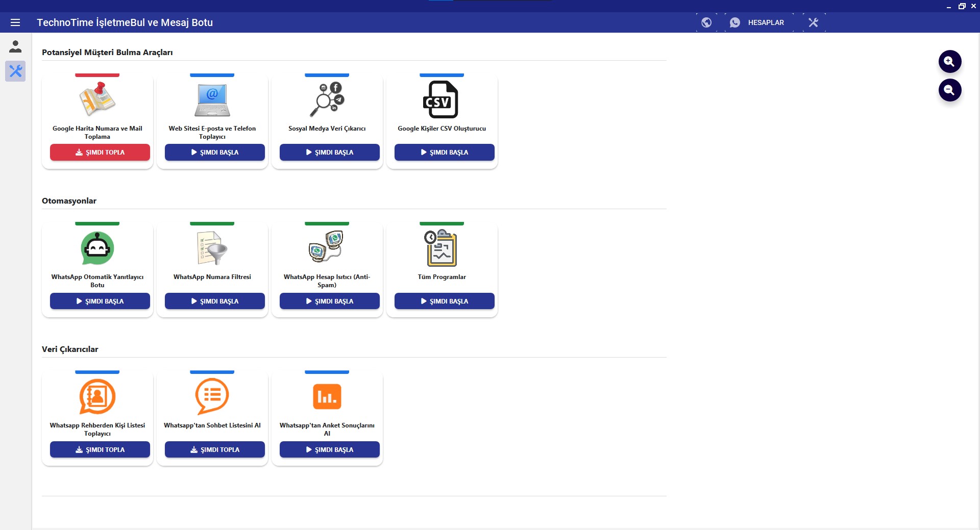The height and width of the screenshot is (530, 980).
Task: Click 'Google Kişiler CSV Oluşturucu' label
Action: [442, 129]
